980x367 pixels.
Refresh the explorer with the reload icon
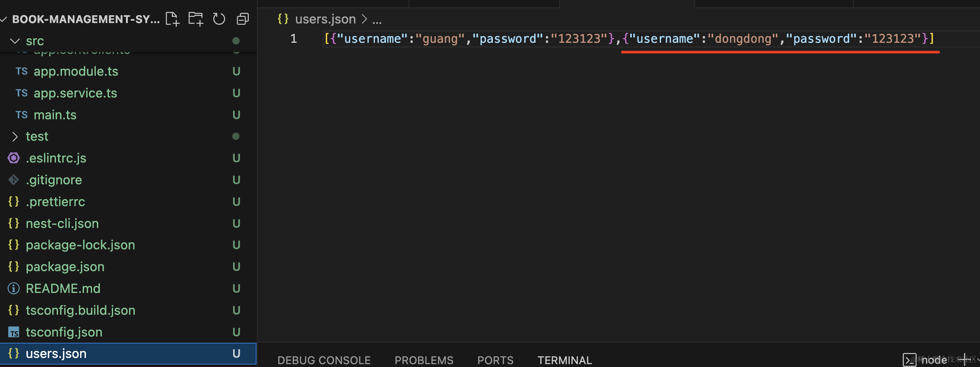click(219, 19)
